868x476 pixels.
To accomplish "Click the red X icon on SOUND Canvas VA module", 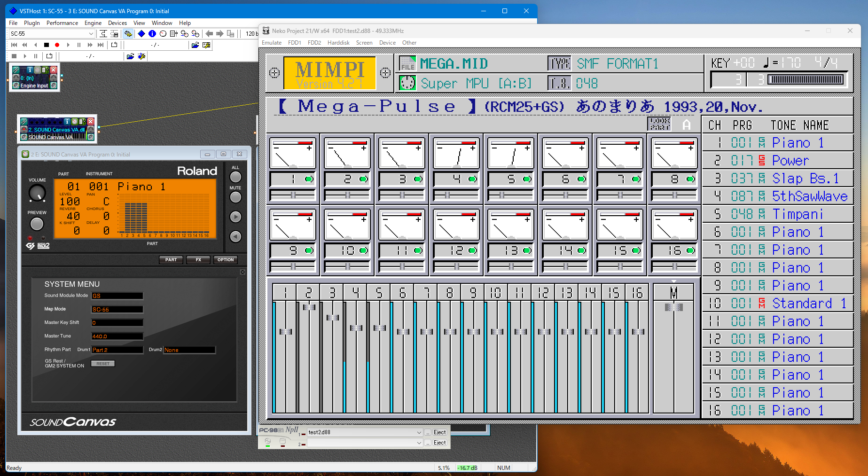I will pos(91,121).
